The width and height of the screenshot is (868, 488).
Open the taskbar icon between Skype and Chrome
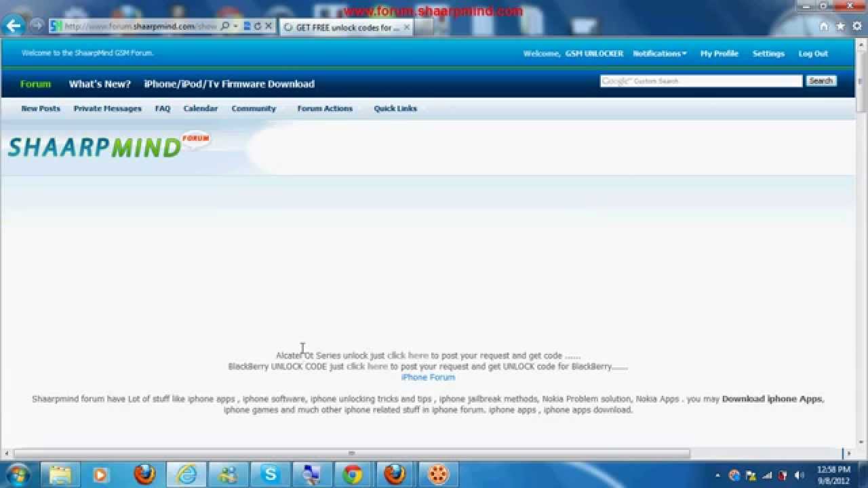(311, 474)
